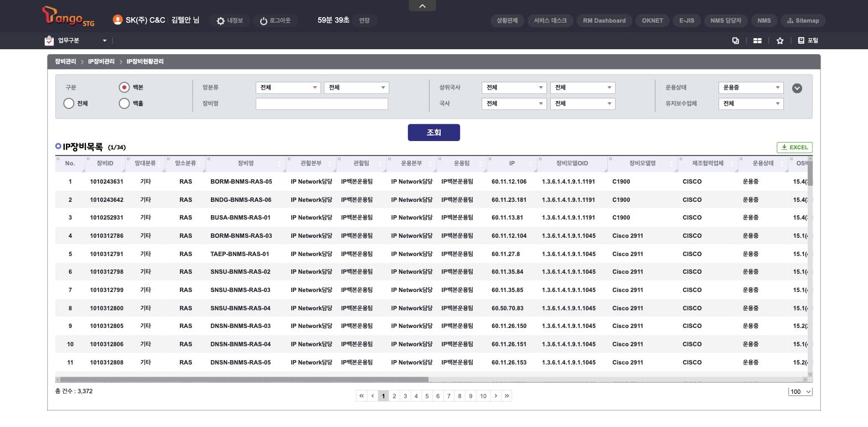Open the 업무구분 dropdown menu
Viewport: 868px width, 427px height.
[105, 40]
